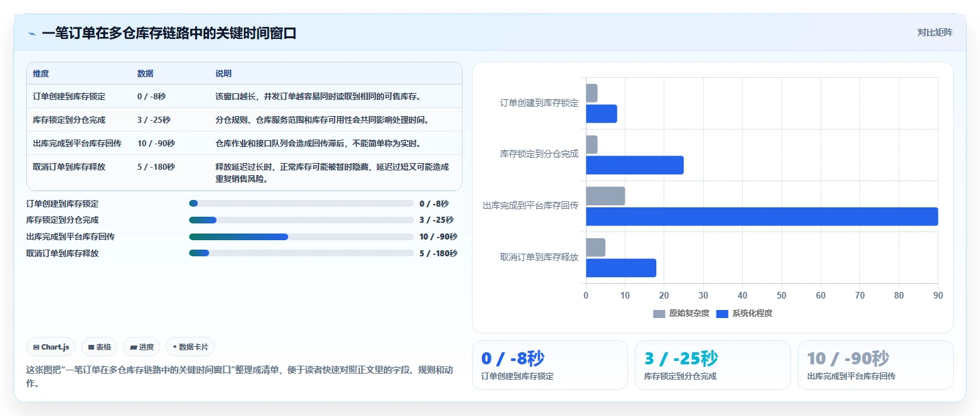Click the 出库完成到平台库存回传 progress bar
Screen dimensions: 980x416
(302, 237)
